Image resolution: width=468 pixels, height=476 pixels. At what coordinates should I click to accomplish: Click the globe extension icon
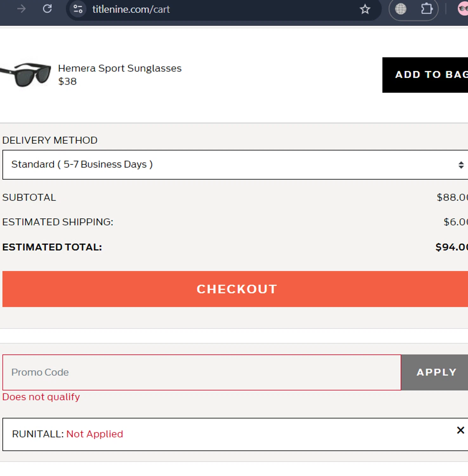pos(401,9)
